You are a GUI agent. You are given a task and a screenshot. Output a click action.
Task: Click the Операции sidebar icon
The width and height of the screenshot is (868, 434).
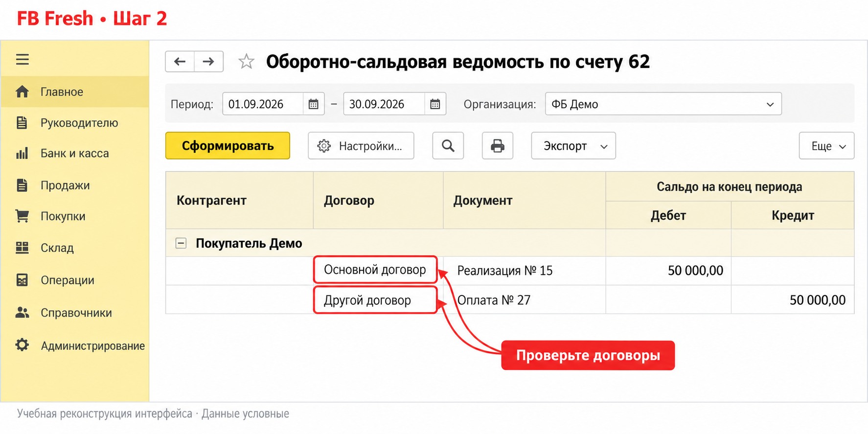22,280
